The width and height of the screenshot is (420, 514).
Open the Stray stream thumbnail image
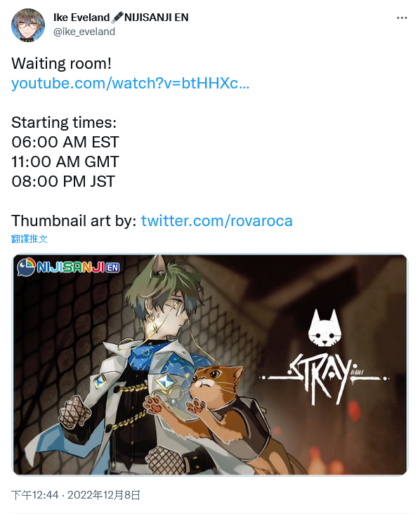point(210,364)
